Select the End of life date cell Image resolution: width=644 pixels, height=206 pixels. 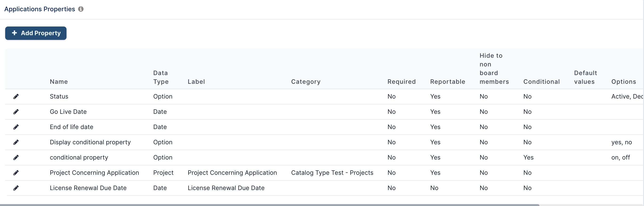point(71,127)
